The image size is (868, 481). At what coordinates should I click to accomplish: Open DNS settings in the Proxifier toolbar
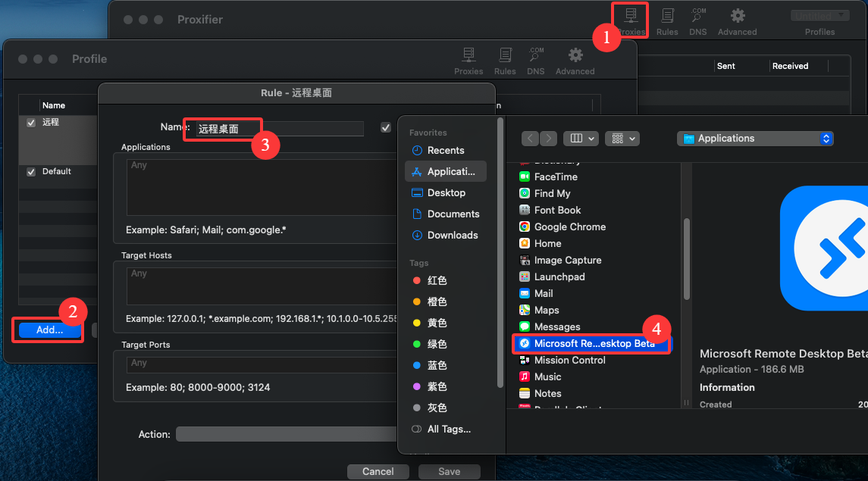coord(698,20)
